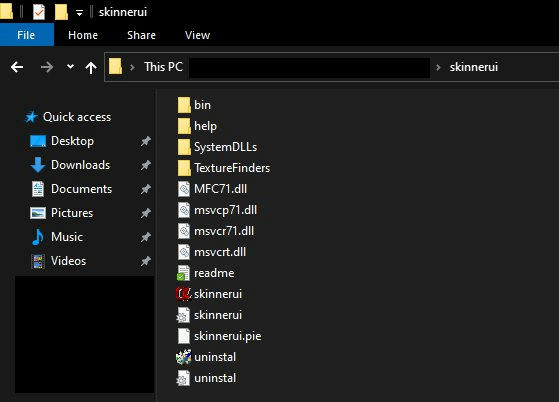Screen dimensions: 559x402
Task: Open the Share ribbon tab
Action: [142, 35]
